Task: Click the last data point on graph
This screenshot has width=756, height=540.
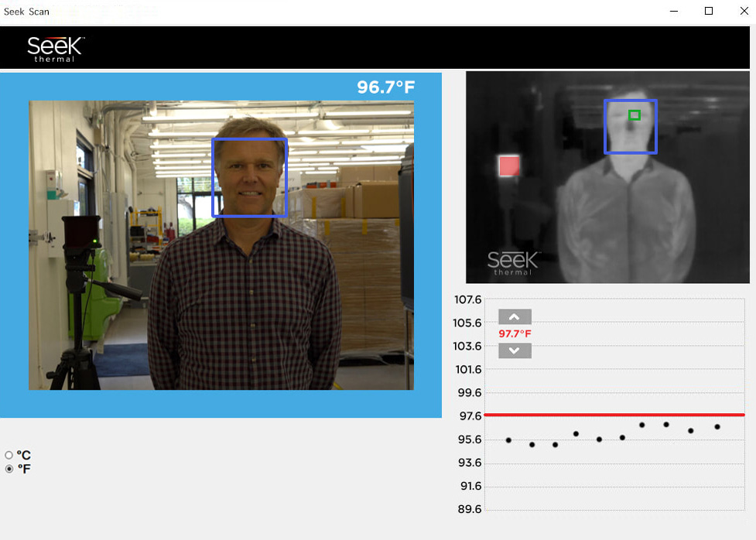Action: [x=717, y=427]
